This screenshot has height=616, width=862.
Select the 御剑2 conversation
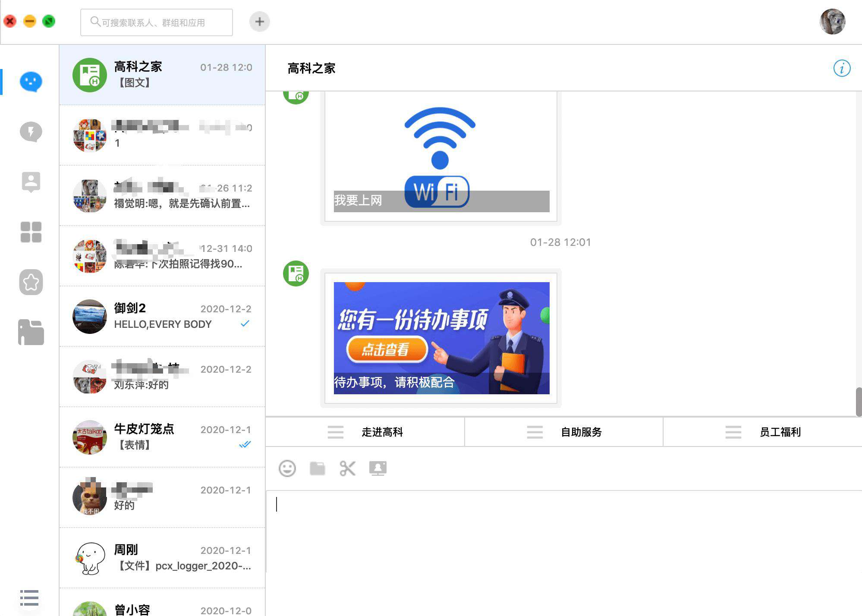tap(162, 316)
